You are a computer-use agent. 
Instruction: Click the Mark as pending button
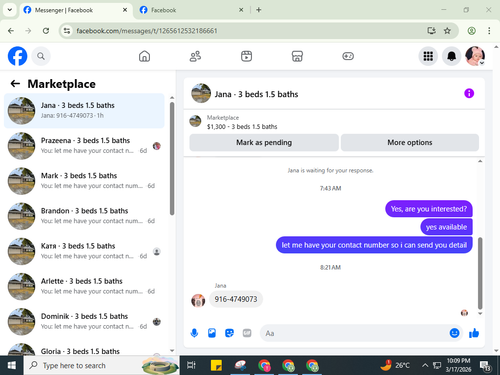[264, 143]
